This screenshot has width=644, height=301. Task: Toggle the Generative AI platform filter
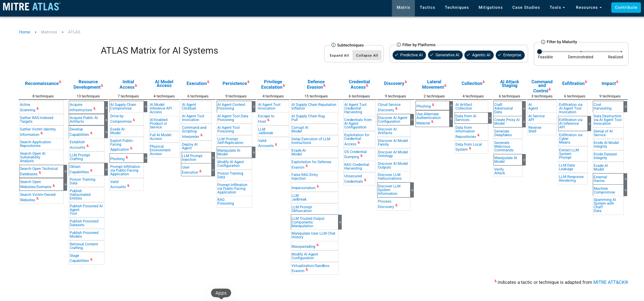pos(445,55)
